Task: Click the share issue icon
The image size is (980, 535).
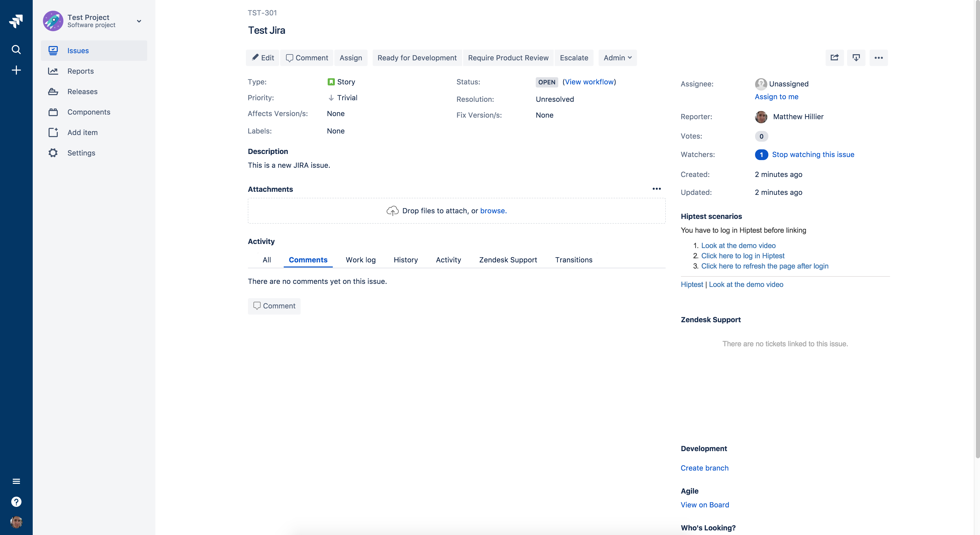Action: tap(834, 58)
